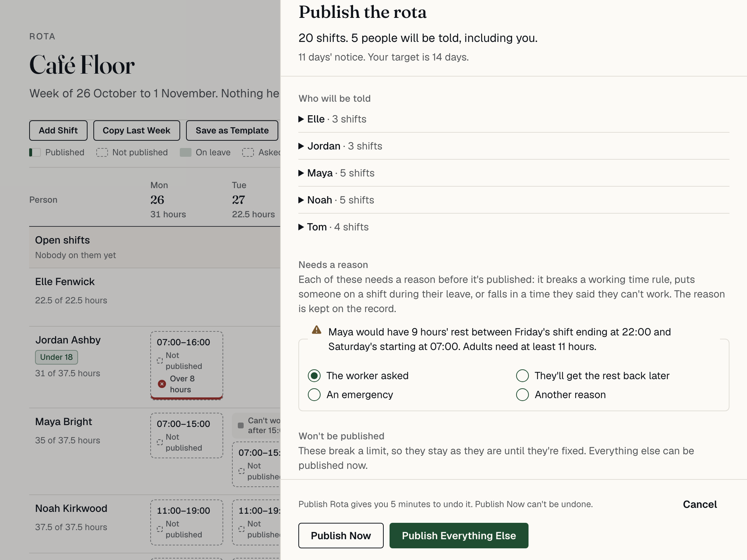Click Maya Bright's '35 of 37.5 hours'

[67, 440]
